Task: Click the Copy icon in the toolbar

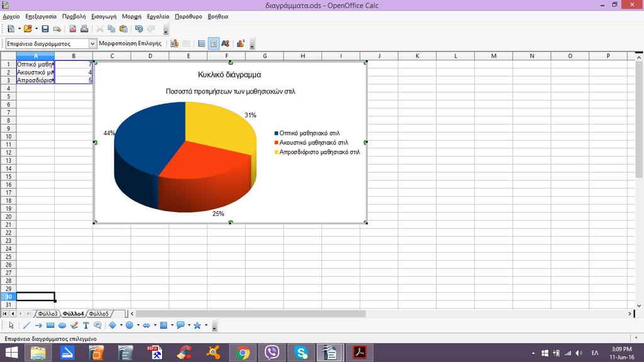Action: (x=111, y=29)
